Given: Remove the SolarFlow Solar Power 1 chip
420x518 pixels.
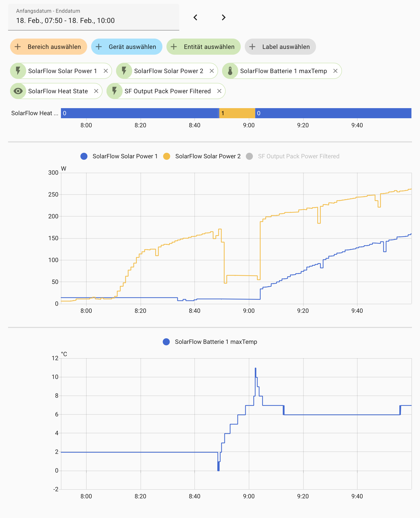Looking at the screenshot, I should click(x=106, y=71).
